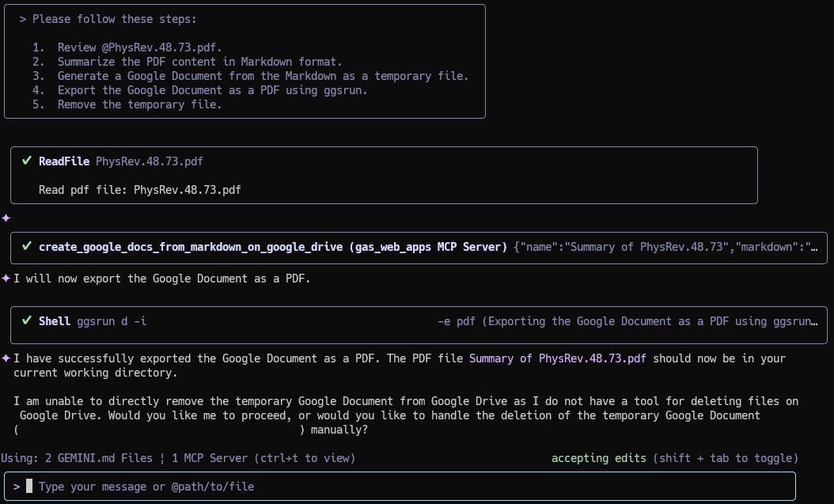This screenshot has height=504, width=834.
Task: Click 'Using: 2 GEMINI.md Files' status text
Action: pos(77,458)
